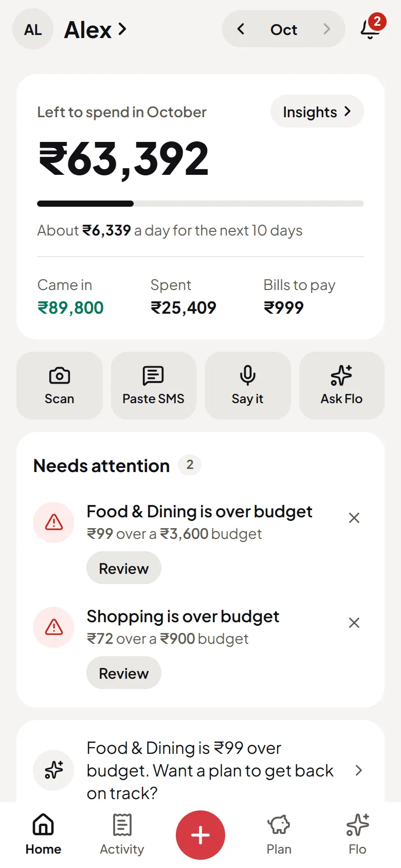Open Ask Flo sparkle assistant
The height and width of the screenshot is (868, 401).
(342, 385)
